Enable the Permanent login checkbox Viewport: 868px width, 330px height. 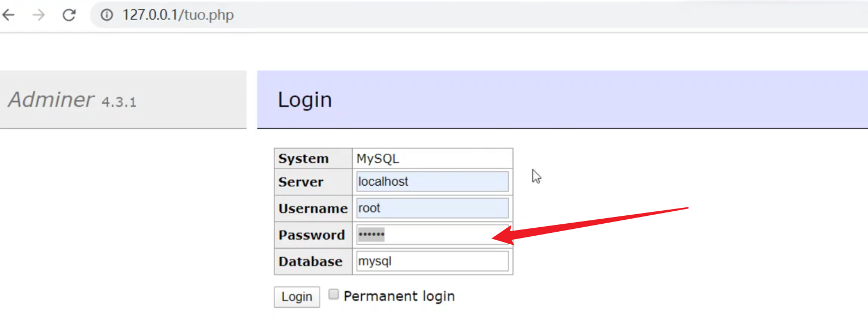[334, 294]
